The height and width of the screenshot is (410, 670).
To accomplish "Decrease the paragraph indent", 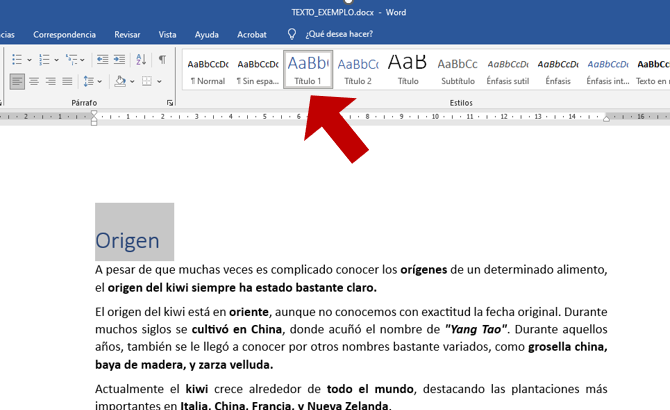I will (x=102, y=60).
